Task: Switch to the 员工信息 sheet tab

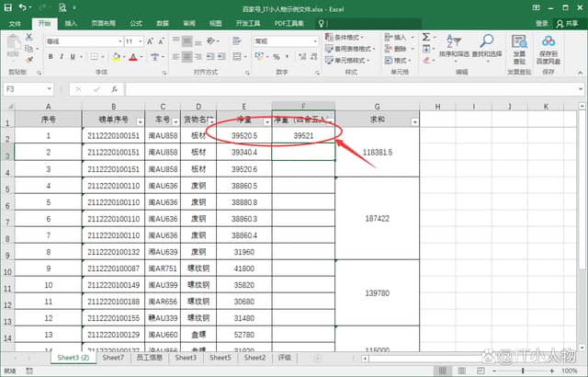Action: (x=149, y=357)
